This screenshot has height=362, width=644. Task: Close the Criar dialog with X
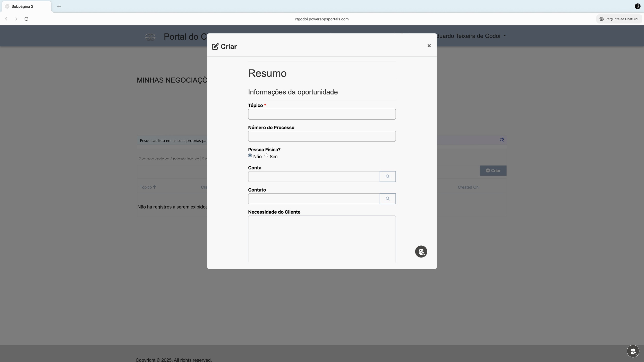tap(429, 46)
